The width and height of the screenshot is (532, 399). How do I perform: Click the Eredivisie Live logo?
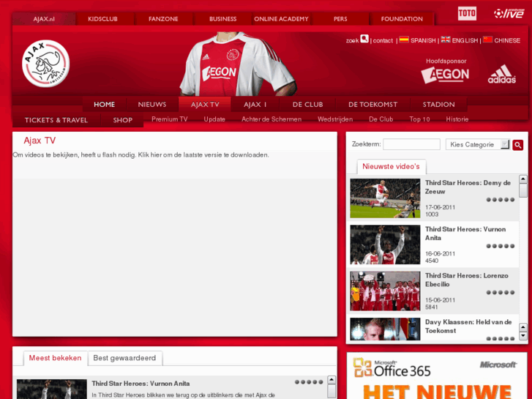[x=509, y=13]
